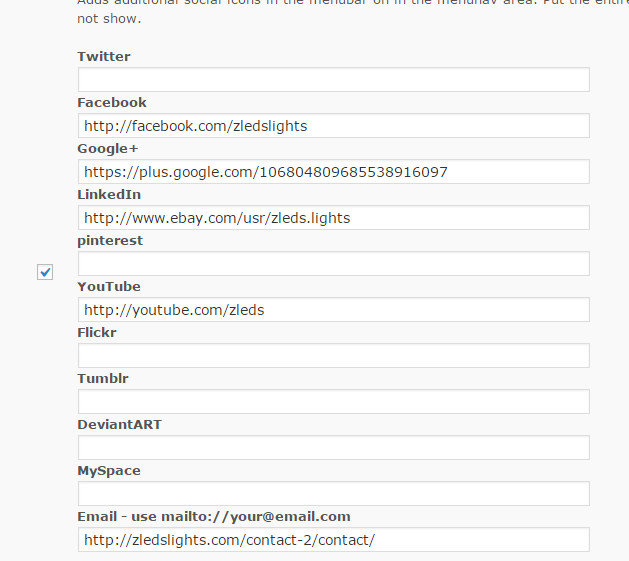This screenshot has width=629, height=561.
Task: Click the Google+ URL text box
Action: pos(333,172)
